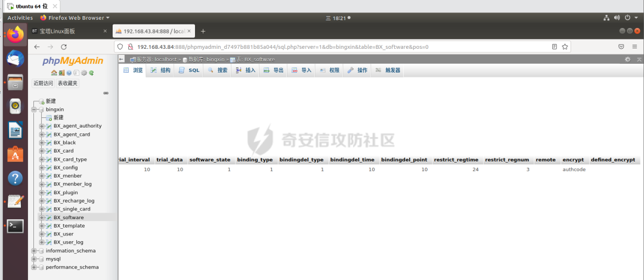Expand performance_schema database node
The height and width of the screenshot is (280, 644).
pos(34,267)
